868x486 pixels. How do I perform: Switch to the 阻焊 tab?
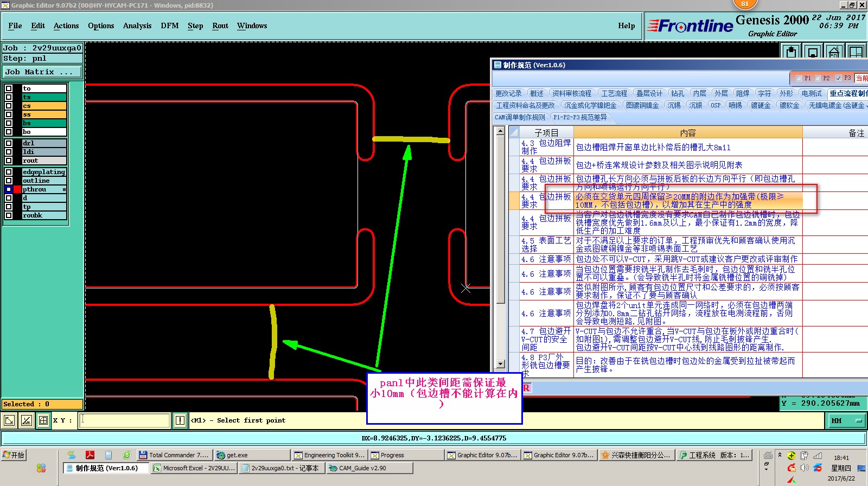tap(743, 93)
